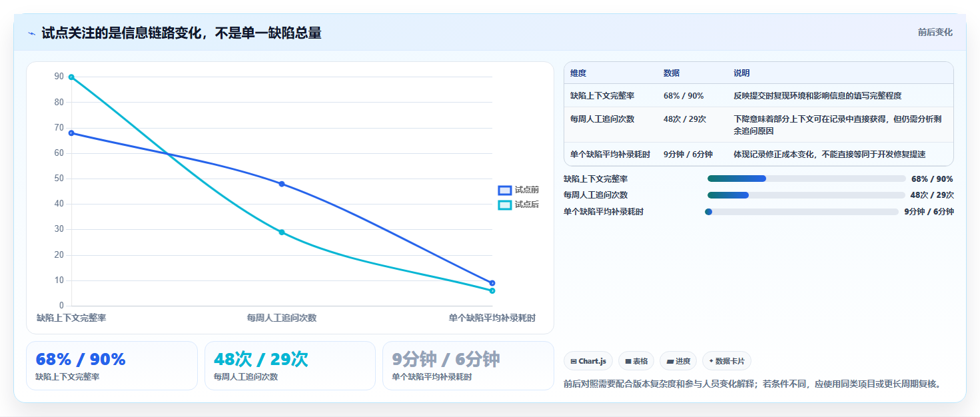Click the 试点前 data point at 68
Image resolution: width=980 pixels, height=417 pixels.
(71, 133)
